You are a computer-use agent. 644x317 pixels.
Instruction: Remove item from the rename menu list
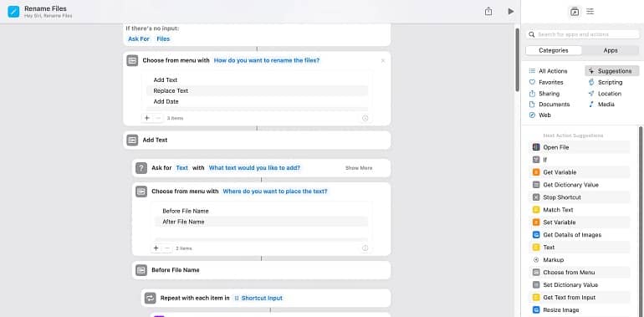tap(158, 118)
